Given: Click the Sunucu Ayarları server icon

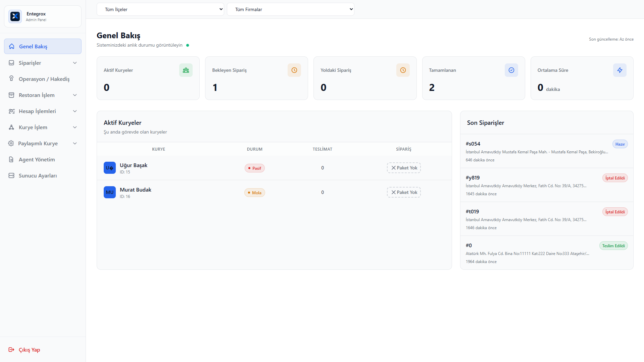Looking at the screenshot, I should [11, 175].
